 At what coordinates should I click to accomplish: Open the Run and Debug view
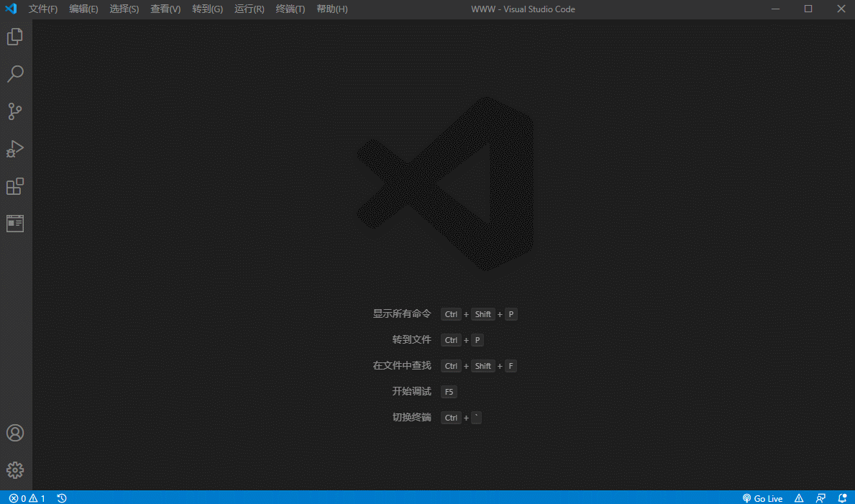pyautogui.click(x=15, y=148)
